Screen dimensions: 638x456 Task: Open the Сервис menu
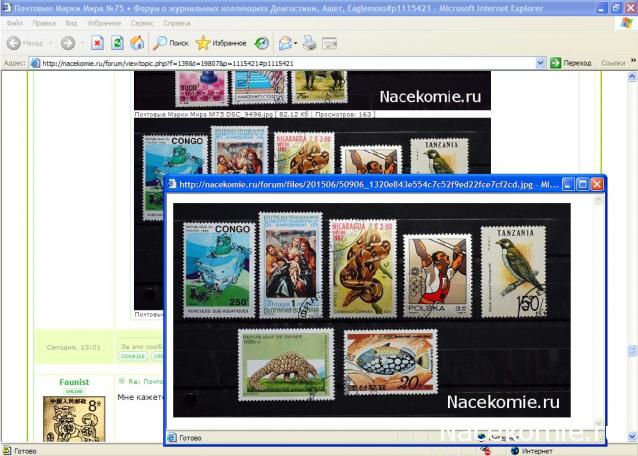coord(142,23)
